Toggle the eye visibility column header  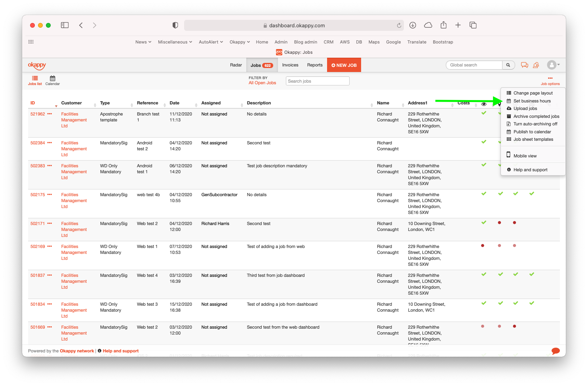(x=483, y=104)
